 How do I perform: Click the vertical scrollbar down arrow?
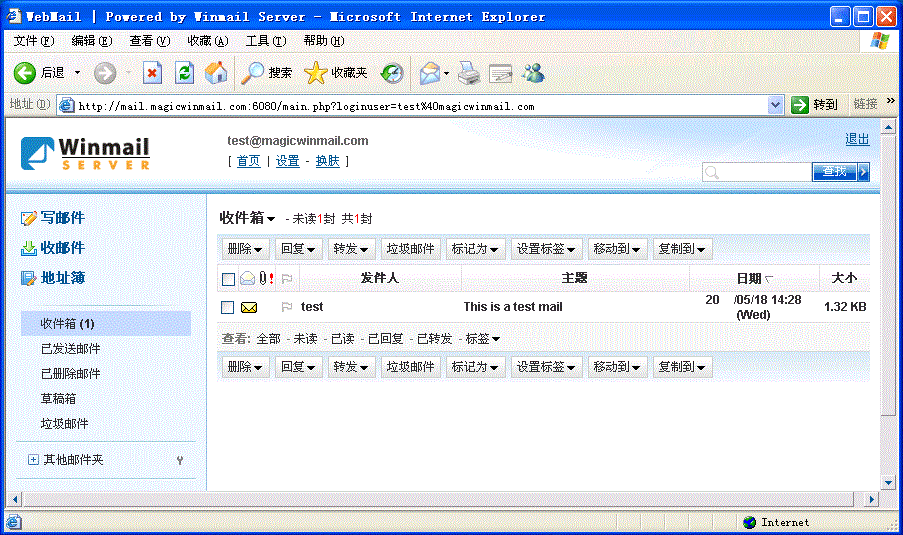pos(888,483)
